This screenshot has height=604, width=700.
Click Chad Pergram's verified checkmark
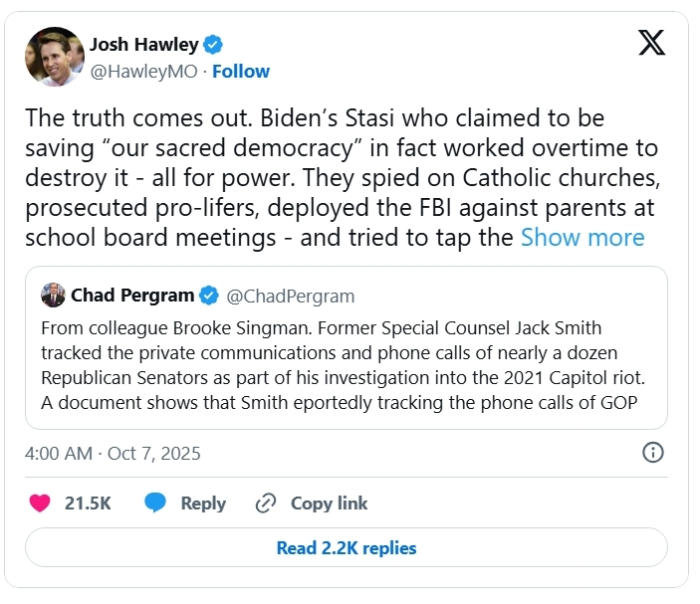[x=209, y=296]
